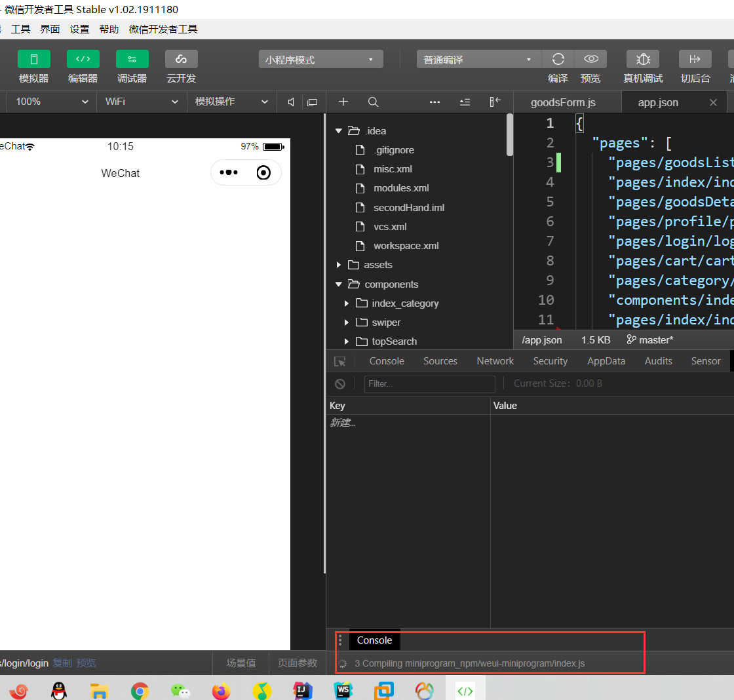Focus the Filter input field
Image resolution: width=734 pixels, height=700 pixels.
tap(429, 384)
